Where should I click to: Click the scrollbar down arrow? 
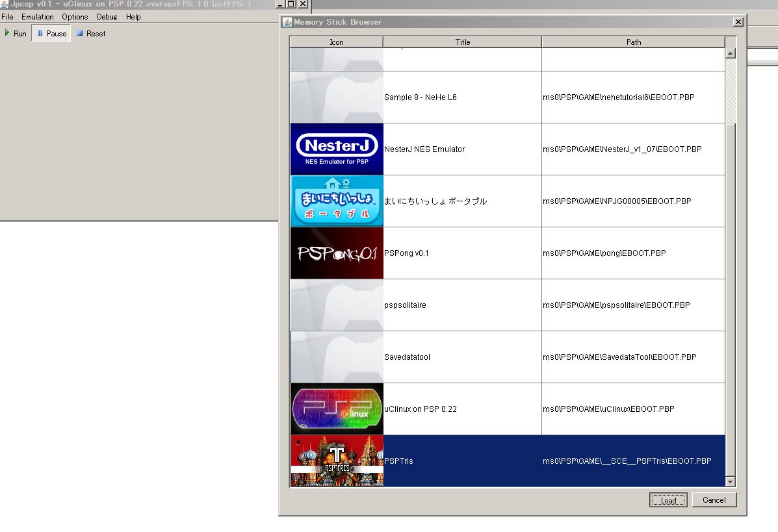(x=730, y=481)
